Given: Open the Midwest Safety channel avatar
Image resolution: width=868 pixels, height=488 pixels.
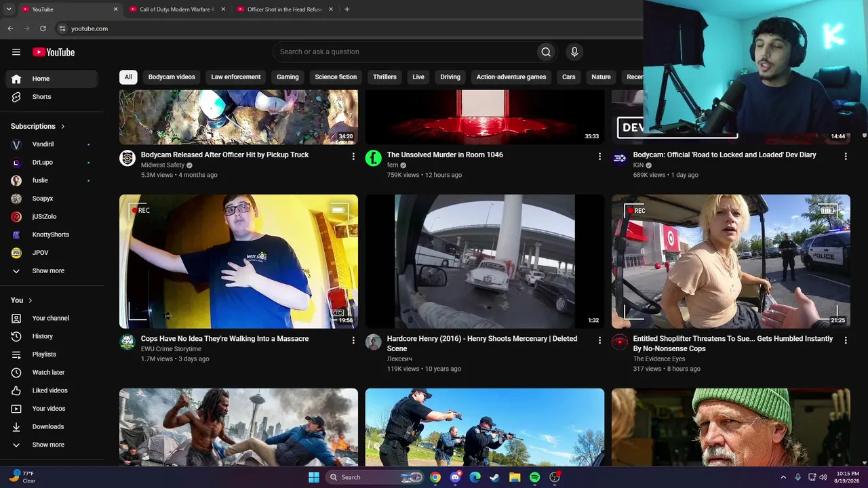Looking at the screenshot, I should (127, 159).
